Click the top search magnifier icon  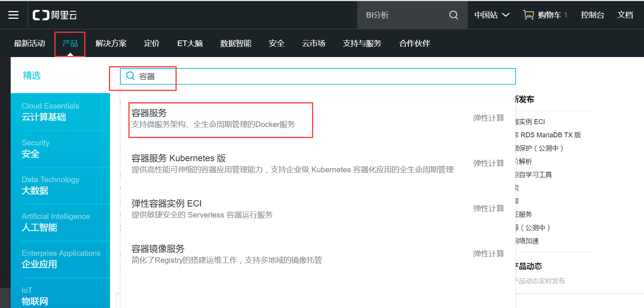tap(454, 15)
